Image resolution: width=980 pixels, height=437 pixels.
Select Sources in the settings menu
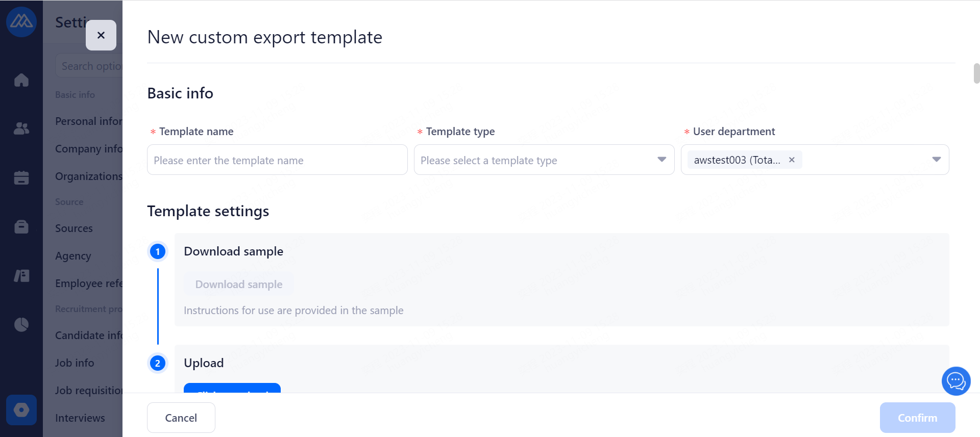coord(74,228)
